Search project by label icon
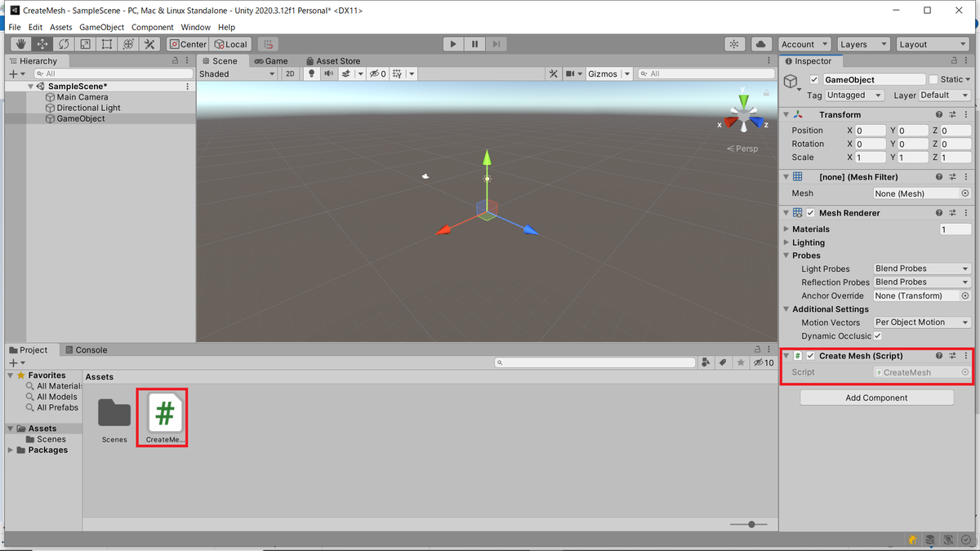Image resolution: width=980 pixels, height=551 pixels. click(x=723, y=362)
